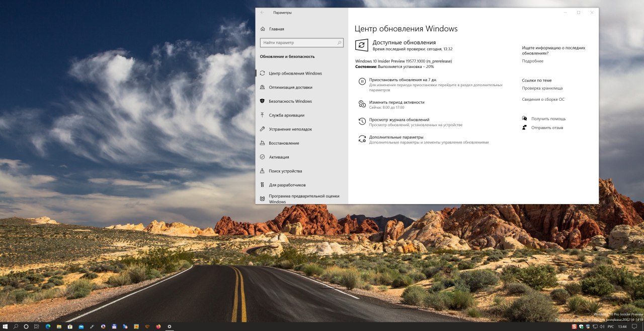Launch Firefox from taskbar
The image size is (644, 331).
[x=158, y=326]
